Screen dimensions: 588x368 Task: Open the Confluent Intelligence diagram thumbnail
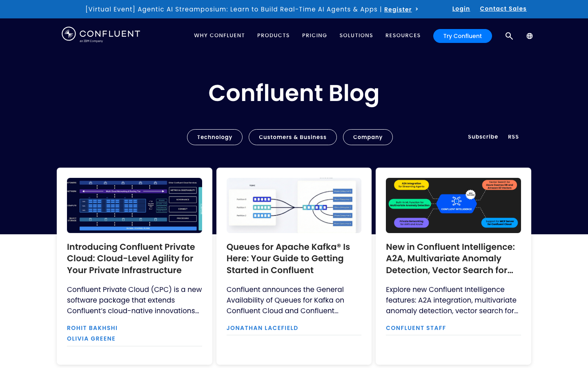pos(453,205)
